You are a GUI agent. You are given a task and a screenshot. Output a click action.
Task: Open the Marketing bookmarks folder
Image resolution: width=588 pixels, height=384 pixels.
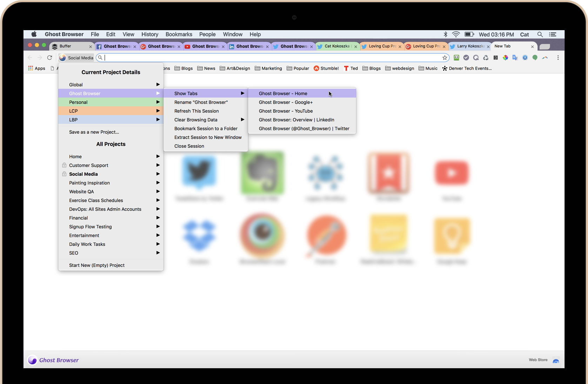click(x=268, y=68)
